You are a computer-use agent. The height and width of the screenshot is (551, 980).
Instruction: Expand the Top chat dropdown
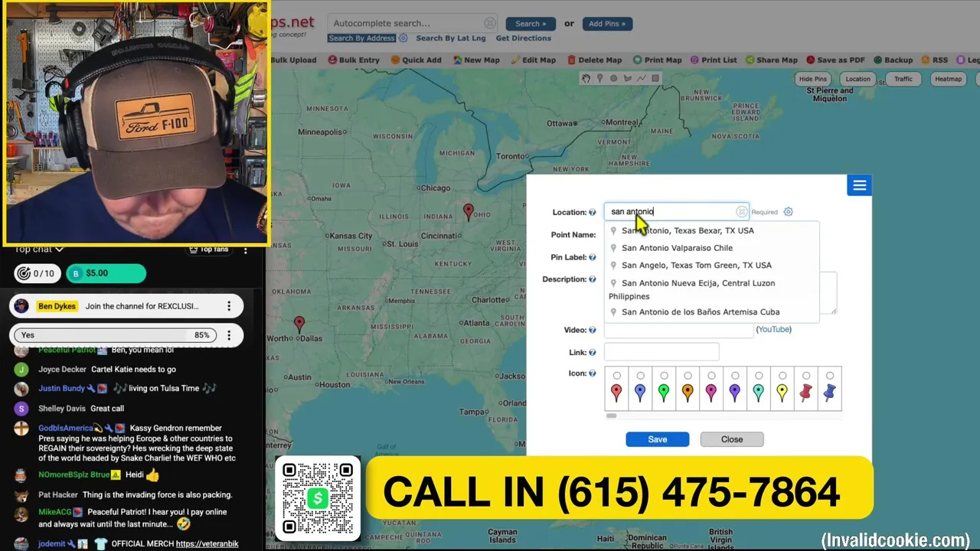point(39,249)
